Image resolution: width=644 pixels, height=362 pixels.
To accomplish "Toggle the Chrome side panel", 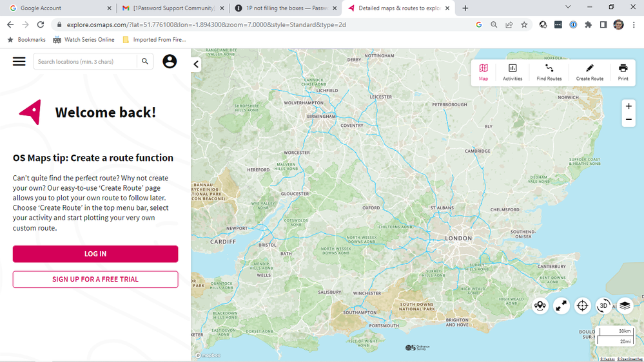I will point(603,25).
